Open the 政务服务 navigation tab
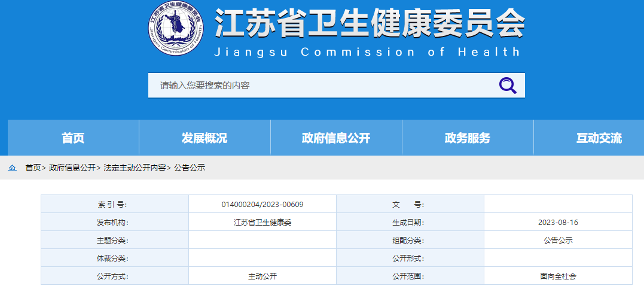The width and height of the screenshot is (644, 307). (x=468, y=138)
